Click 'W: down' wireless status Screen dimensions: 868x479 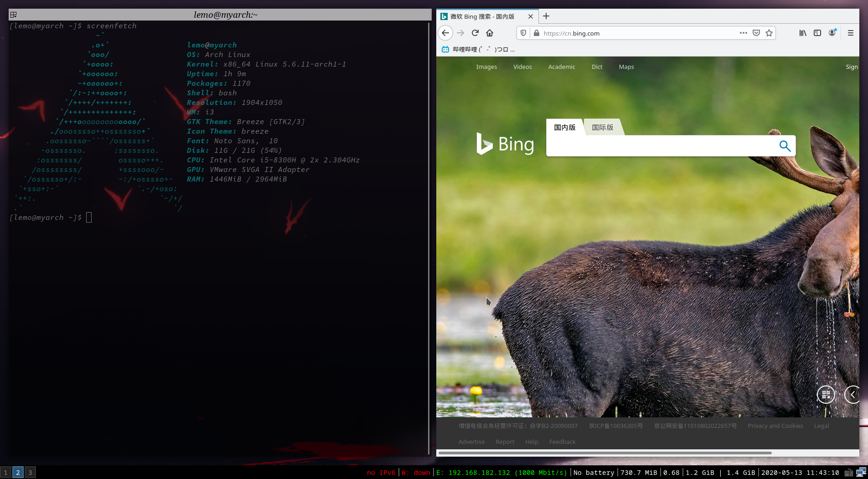coord(416,473)
